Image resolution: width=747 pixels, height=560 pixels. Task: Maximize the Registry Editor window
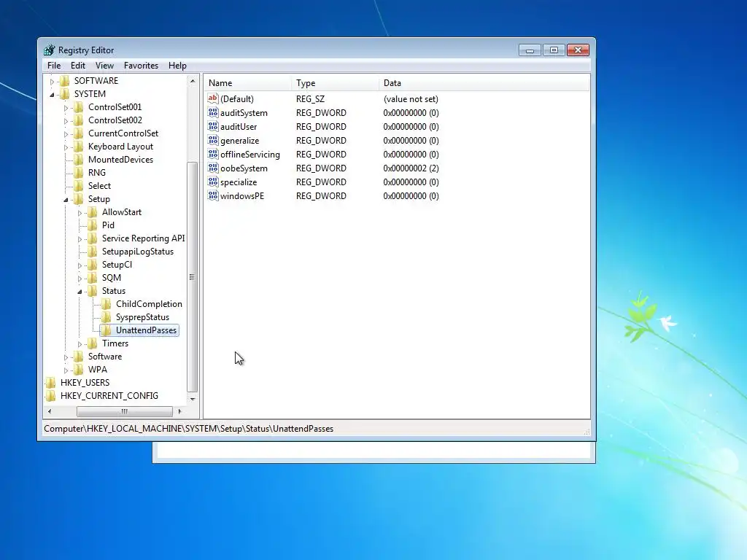coord(554,50)
